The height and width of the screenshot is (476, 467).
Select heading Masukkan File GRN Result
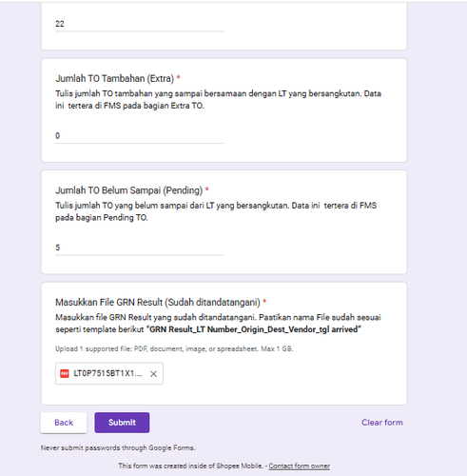(x=158, y=302)
